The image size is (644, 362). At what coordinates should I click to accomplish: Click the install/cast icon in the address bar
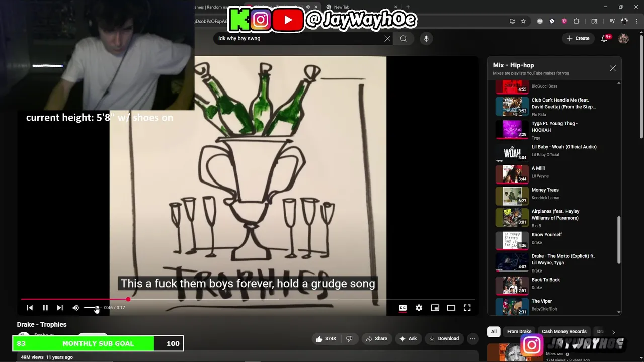[512, 21]
